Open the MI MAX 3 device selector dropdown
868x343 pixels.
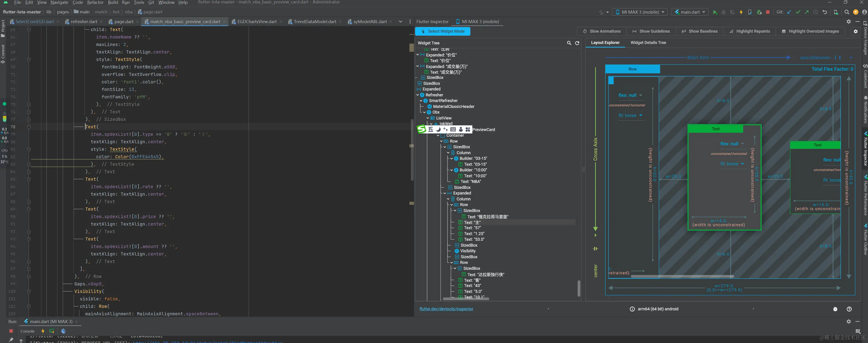(639, 12)
